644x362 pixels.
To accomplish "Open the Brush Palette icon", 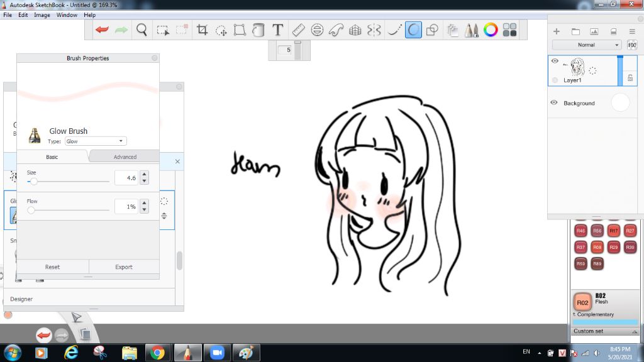I will pos(472,30).
